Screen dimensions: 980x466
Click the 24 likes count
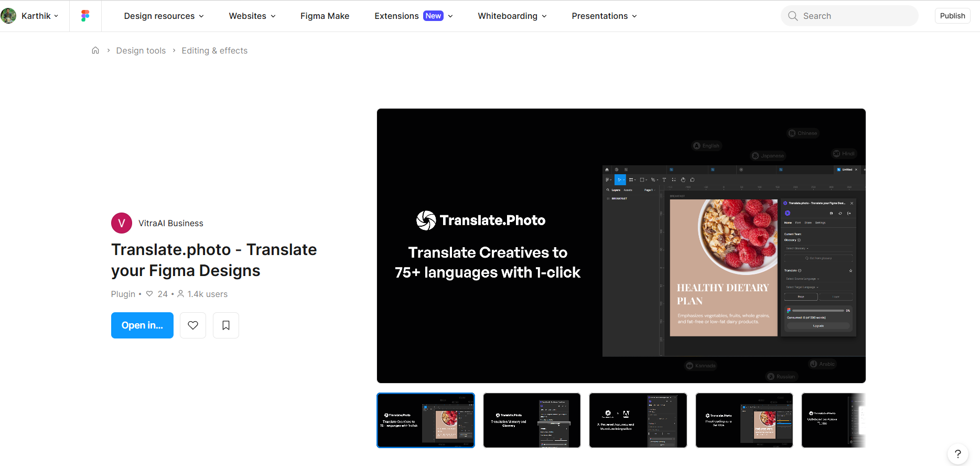coord(157,294)
